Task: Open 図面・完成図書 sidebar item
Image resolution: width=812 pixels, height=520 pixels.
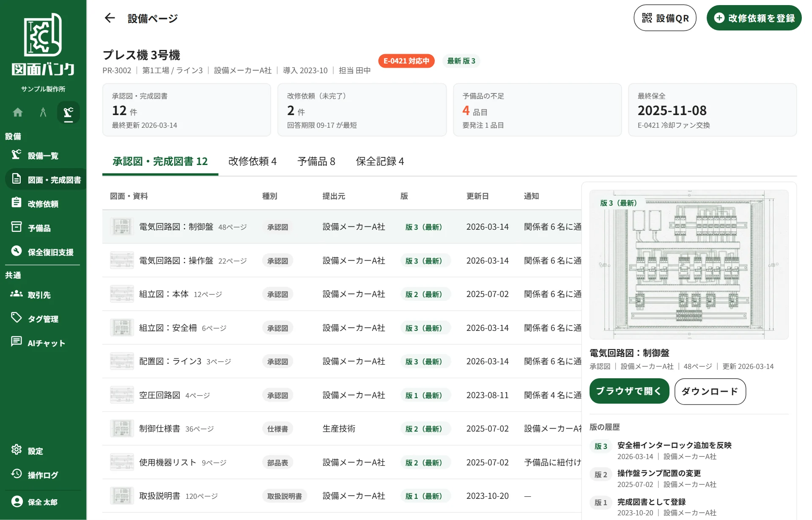Action: 46,180
